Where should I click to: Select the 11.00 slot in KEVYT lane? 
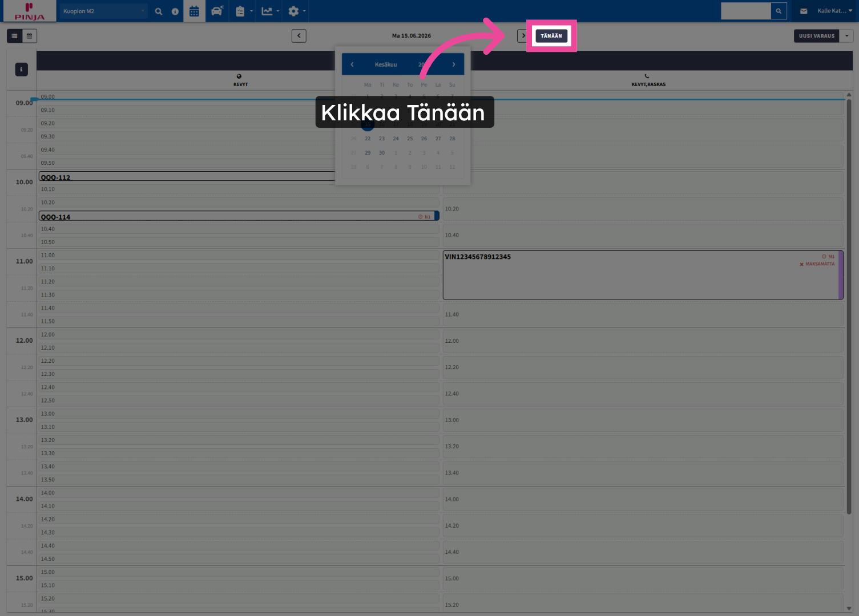239,255
